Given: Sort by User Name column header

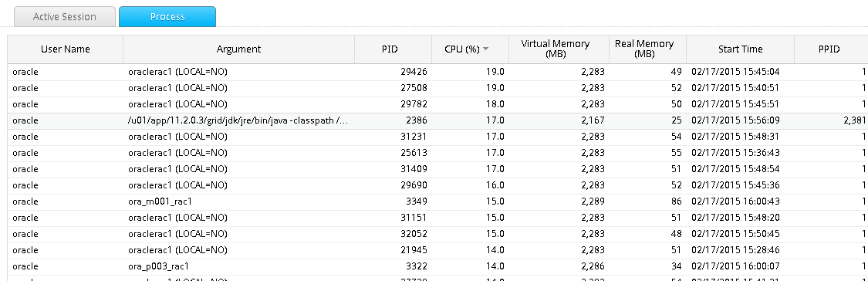Looking at the screenshot, I should click(x=66, y=49).
